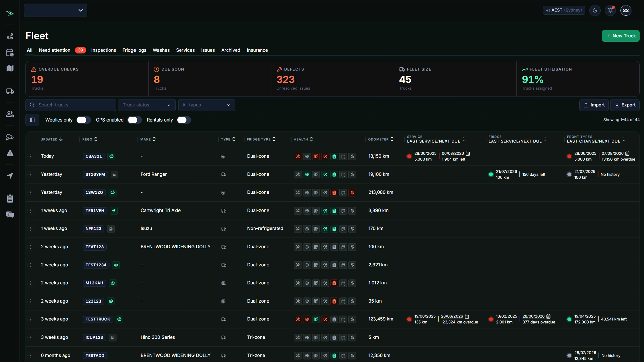The height and width of the screenshot is (362, 644).
Task: Open the warning triangle sidebar icon
Action: pyautogui.click(x=10, y=153)
